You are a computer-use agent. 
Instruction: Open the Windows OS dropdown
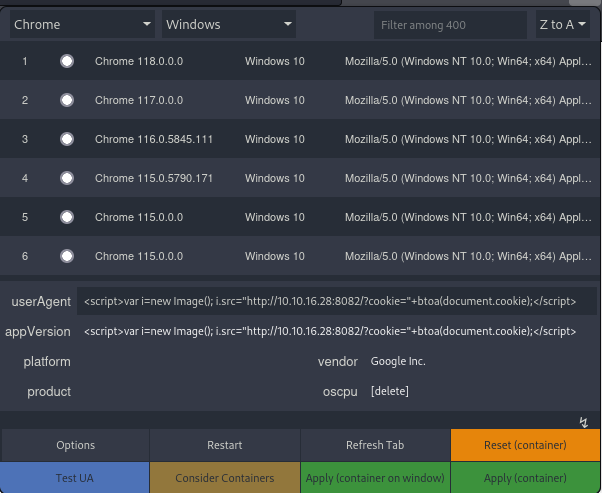[x=228, y=25]
